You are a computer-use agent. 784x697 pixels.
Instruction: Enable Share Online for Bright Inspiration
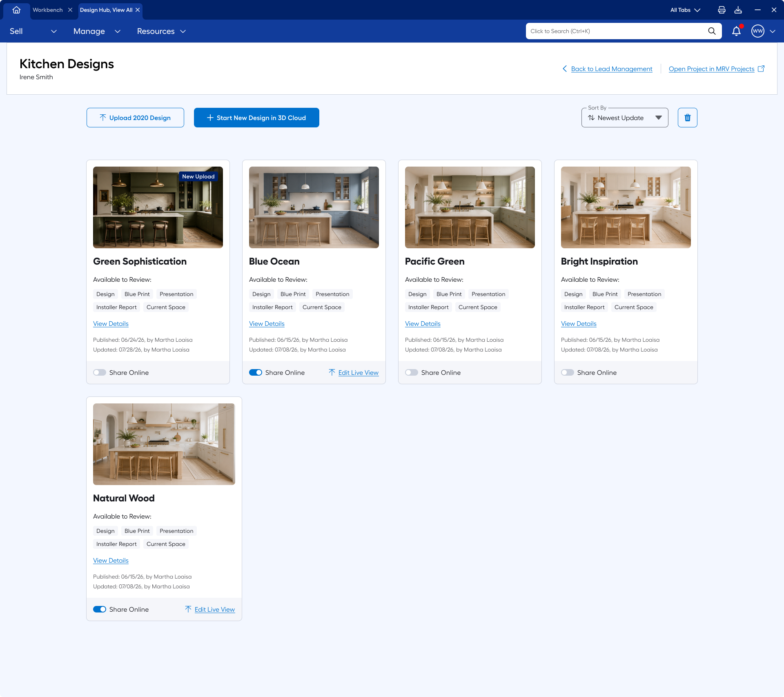[568, 372]
